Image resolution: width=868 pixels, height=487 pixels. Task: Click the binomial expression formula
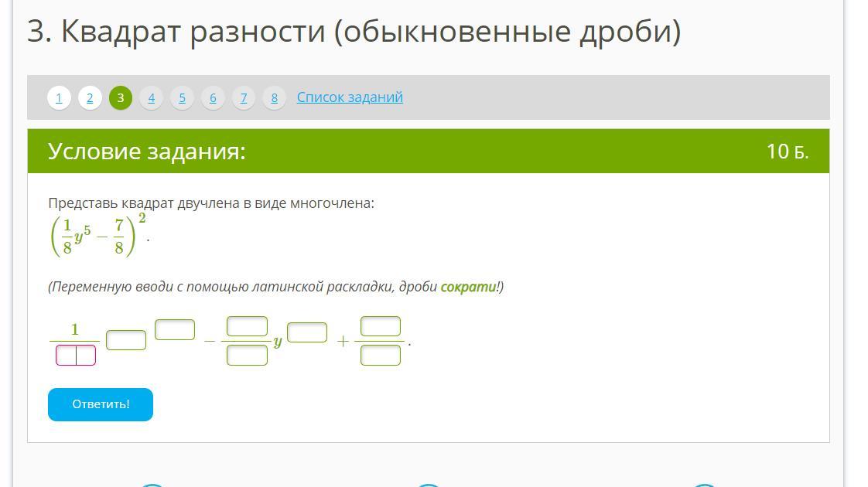tap(98, 236)
